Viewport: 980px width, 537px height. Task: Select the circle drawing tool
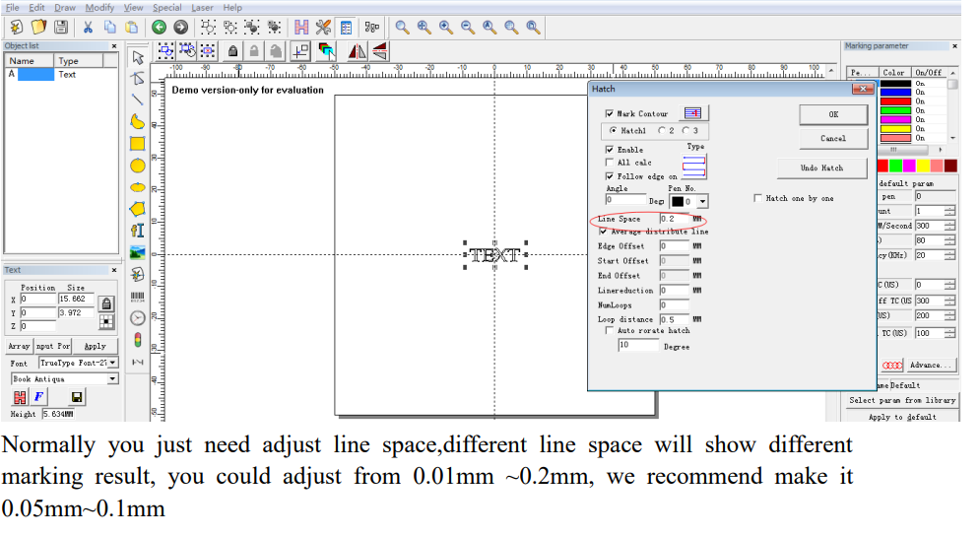pyautogui.click(x=138, y=166)
